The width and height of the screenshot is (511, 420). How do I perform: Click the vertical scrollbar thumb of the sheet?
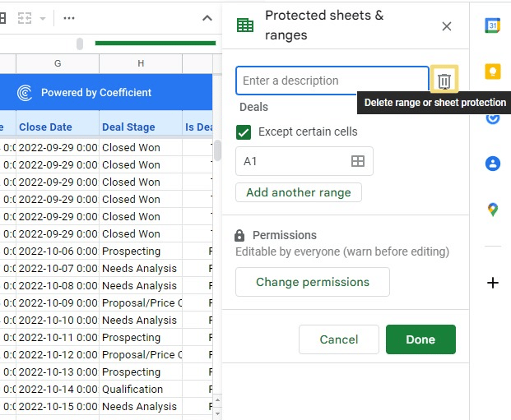coord(217,151)
